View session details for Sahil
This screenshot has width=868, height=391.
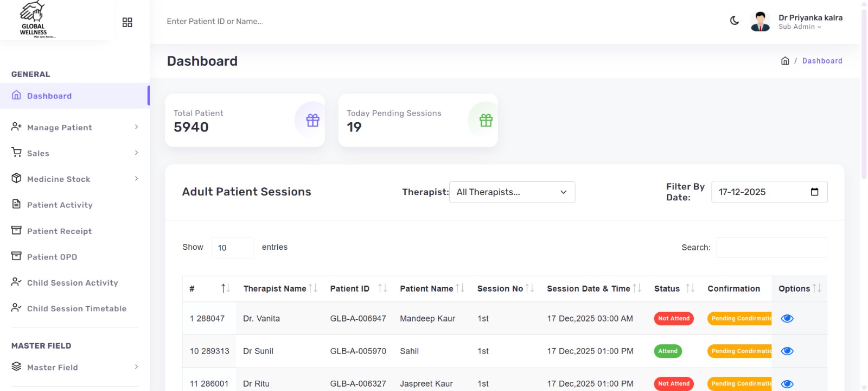[787, 351]
